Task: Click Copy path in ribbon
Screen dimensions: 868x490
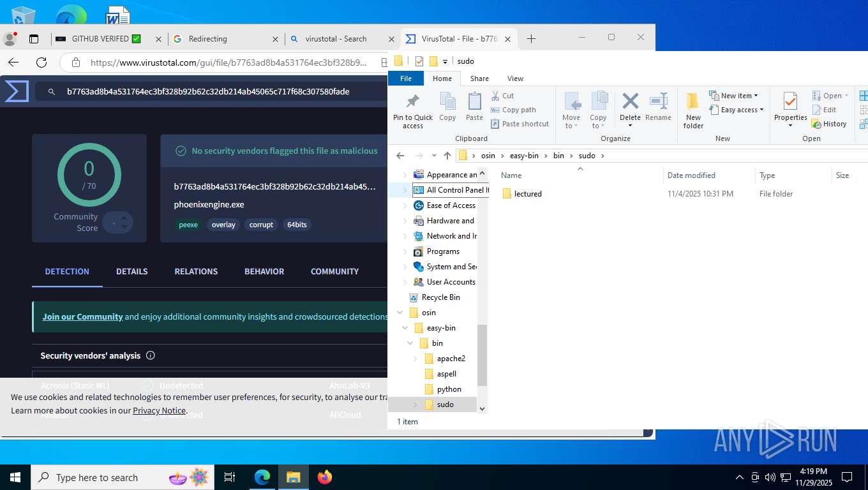Action: click(x=513, y=110)
